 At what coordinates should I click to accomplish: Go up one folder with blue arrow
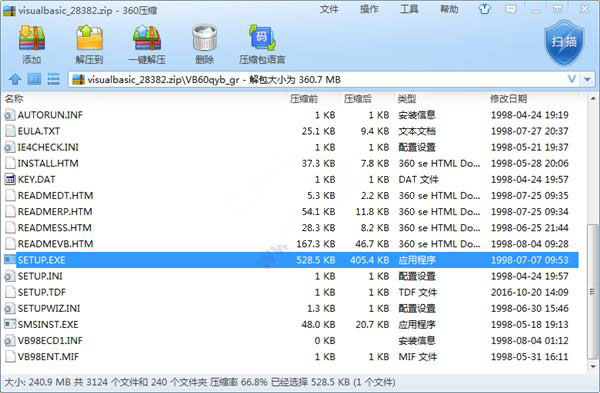(x=15, y=80)
